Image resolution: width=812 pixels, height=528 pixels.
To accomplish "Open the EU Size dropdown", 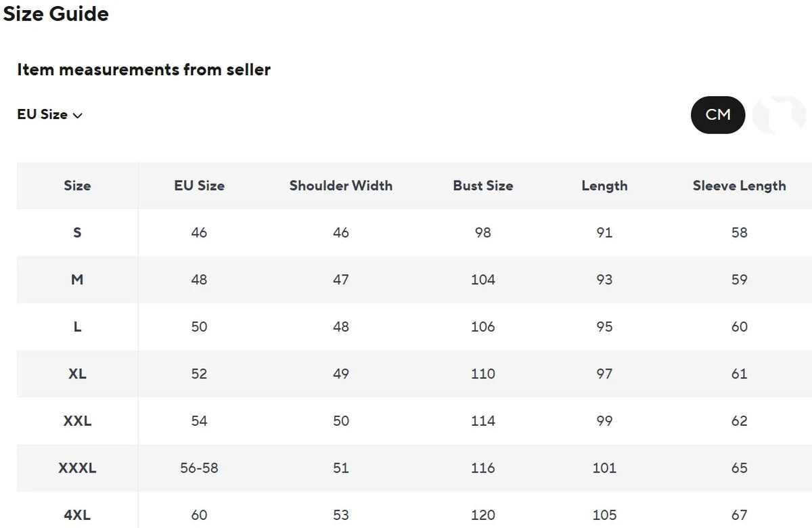I will [49, 114].
